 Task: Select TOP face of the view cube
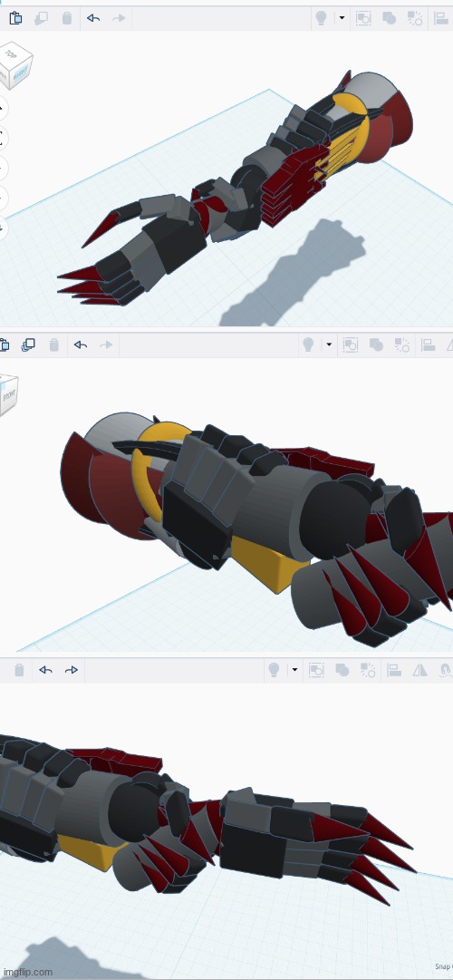pyautogui.click(x=11, y=54)
